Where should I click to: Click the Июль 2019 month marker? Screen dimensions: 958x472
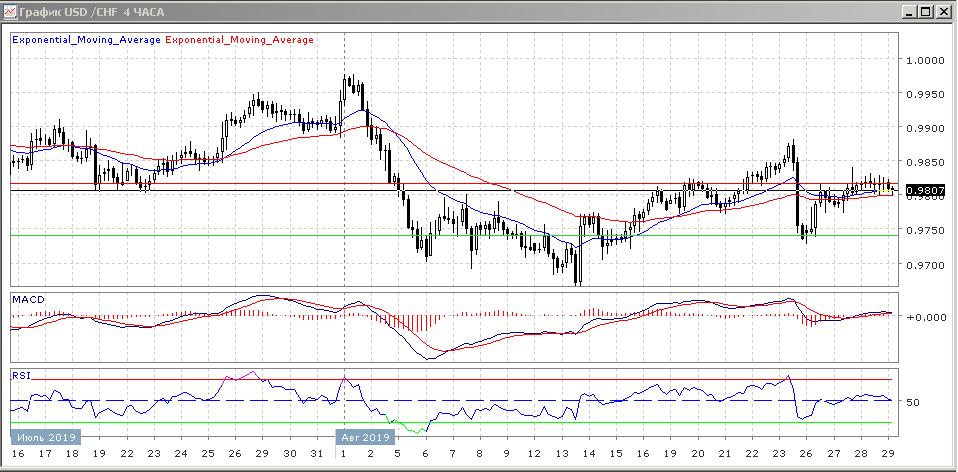(44, 438)
